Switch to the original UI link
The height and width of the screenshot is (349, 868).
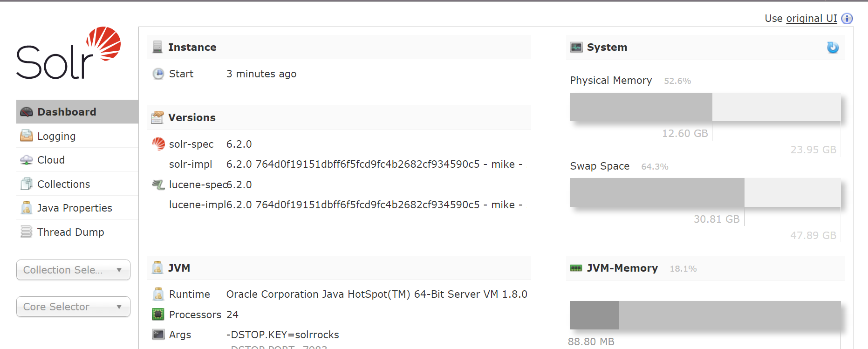(811, 18)
